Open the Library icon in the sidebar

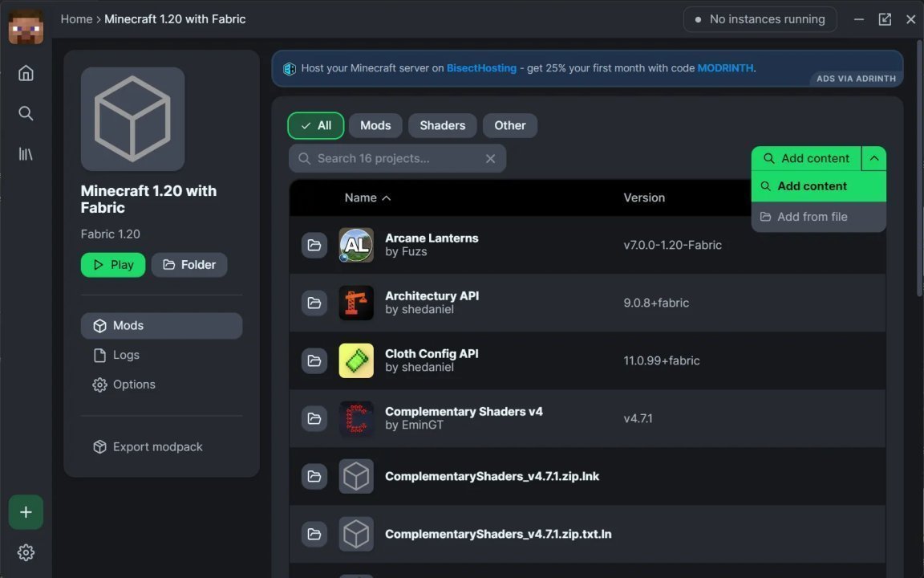[26, 153]
